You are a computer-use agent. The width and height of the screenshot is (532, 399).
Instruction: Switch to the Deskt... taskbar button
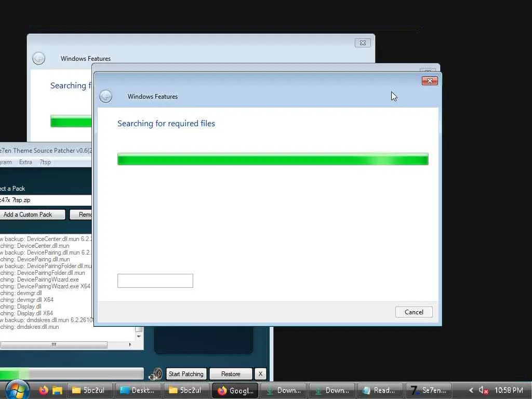[x=138, y=391]
